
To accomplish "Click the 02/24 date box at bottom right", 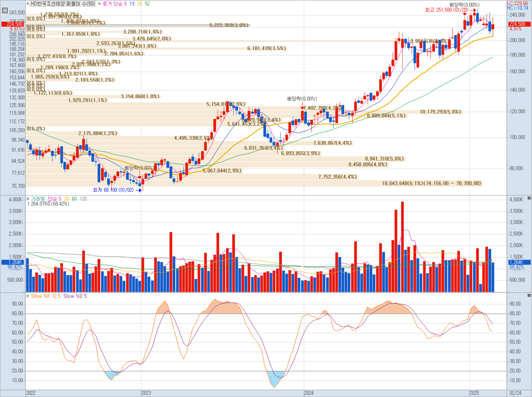I will coord(515,393).
